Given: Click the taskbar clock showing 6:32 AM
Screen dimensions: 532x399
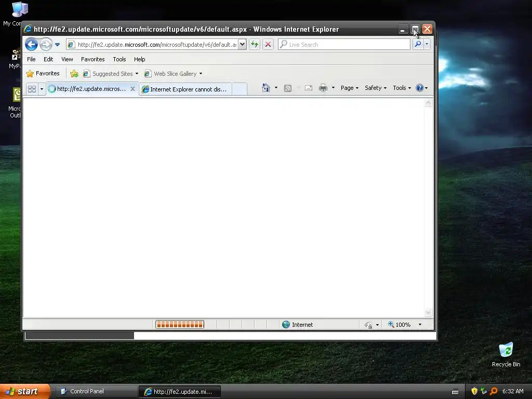Looking at the screenshot, I should (513, 391).
